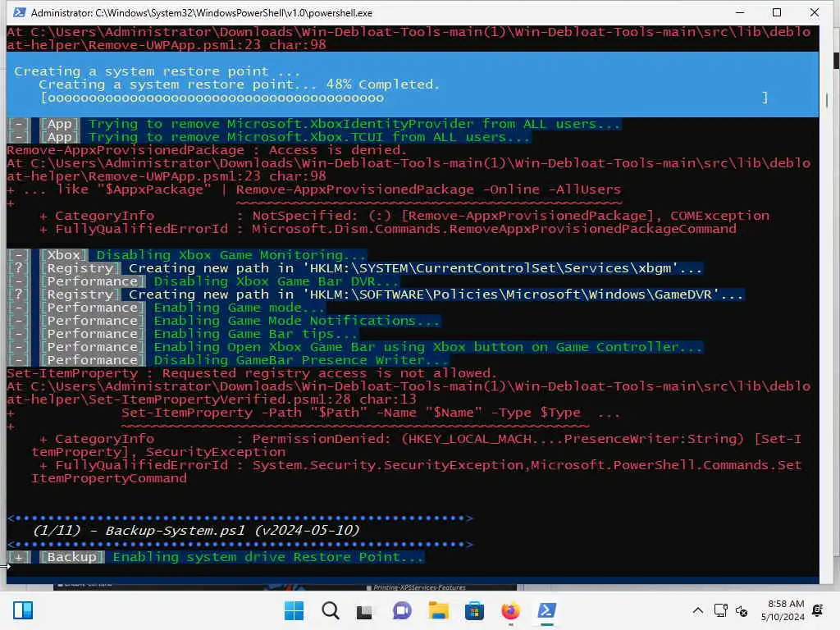The image size is (840, 630).
Task: Click 'Enabling Open Xbox Game Bar using Xbox button' line
Action: [x=428, y=347]
